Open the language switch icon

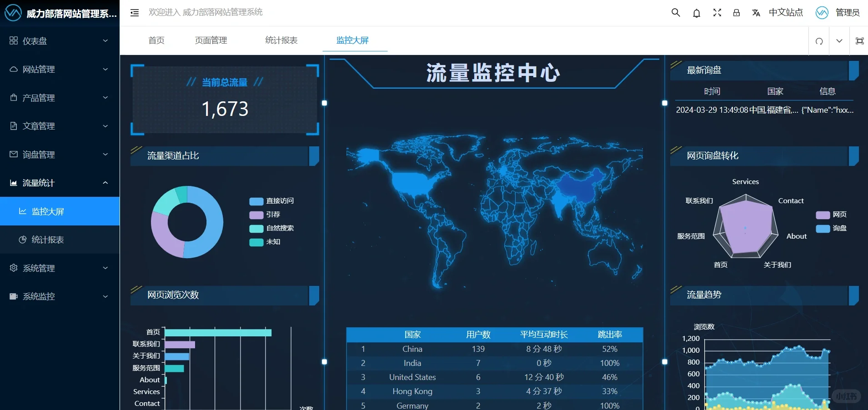tap(756, 12)
